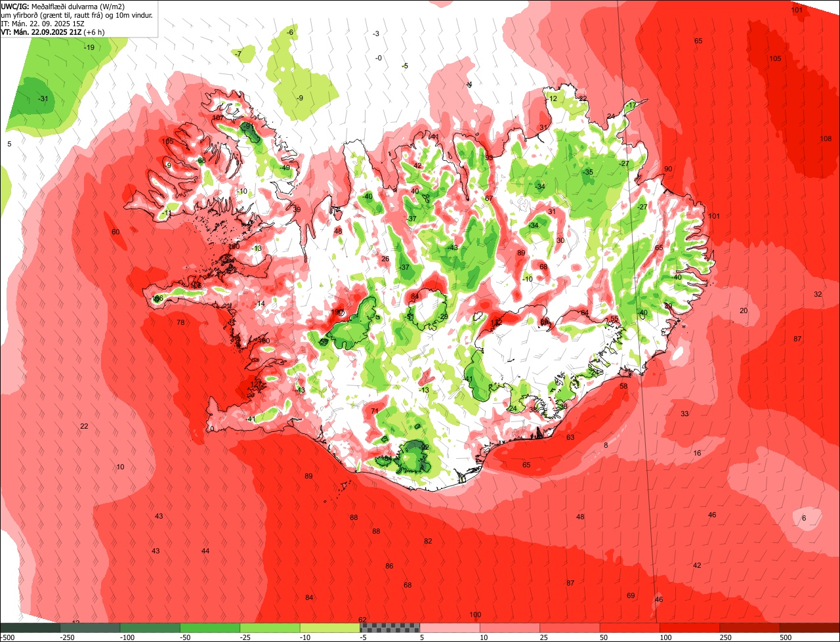This screenshot has width=840, height=642.
Task: Click the 'VT: Mán. 22.09.2025 21Z (+6 h)' line
Action: [x=52, y=32]
